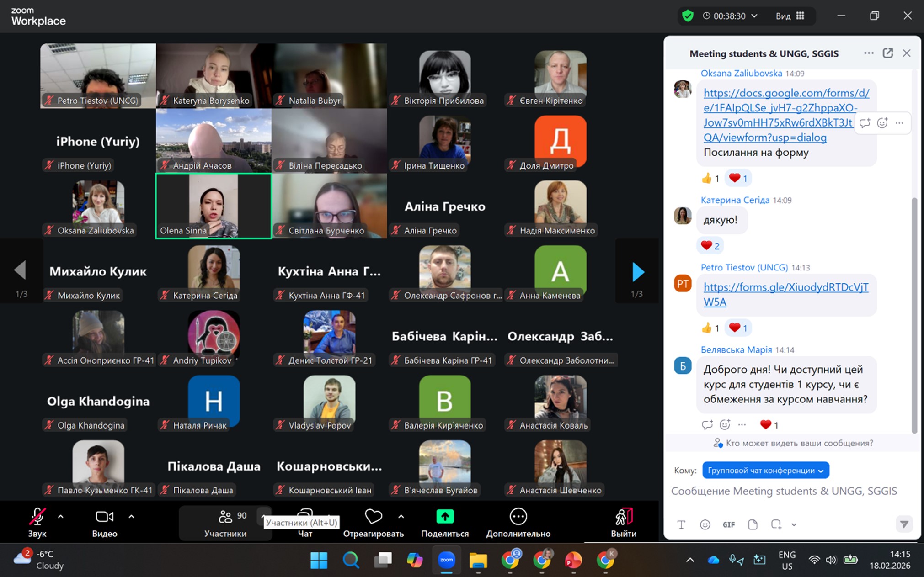Image resolution: width=924 pixels, height=577 pixels.
Task: Click the screenshot capture icon in chat
Action: click(776, 524)
